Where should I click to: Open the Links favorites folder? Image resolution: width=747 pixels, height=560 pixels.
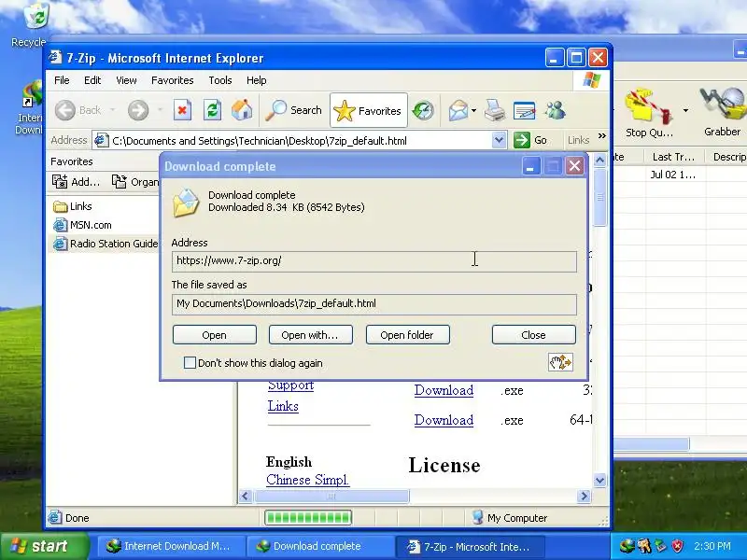click(73, 206)
